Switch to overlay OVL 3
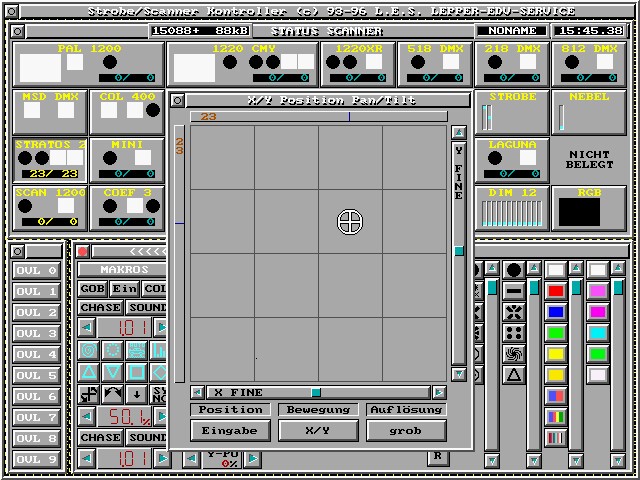 (36, 333)
